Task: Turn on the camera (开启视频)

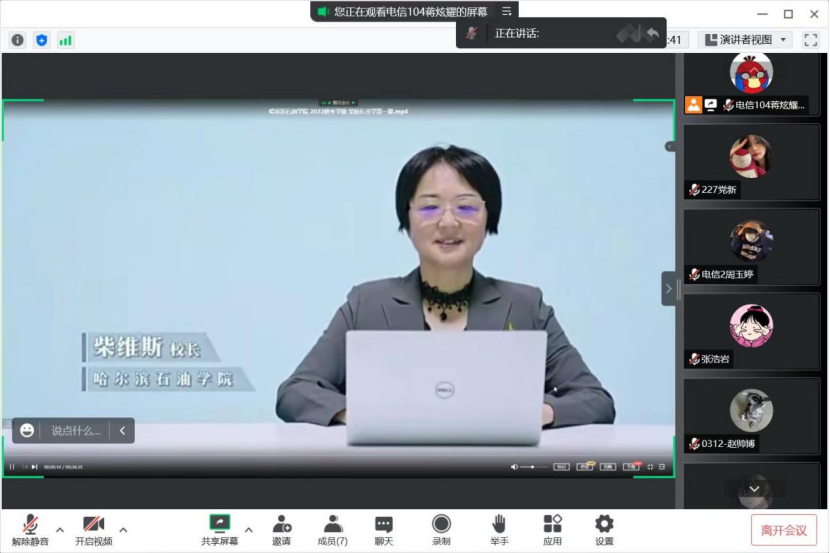Action: (93, 529)
